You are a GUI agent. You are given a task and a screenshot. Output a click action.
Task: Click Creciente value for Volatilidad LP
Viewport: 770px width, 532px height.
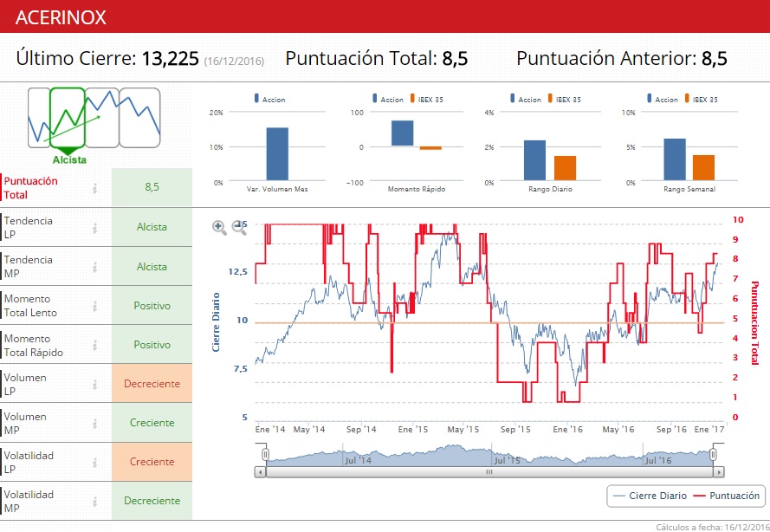point(152,462)
